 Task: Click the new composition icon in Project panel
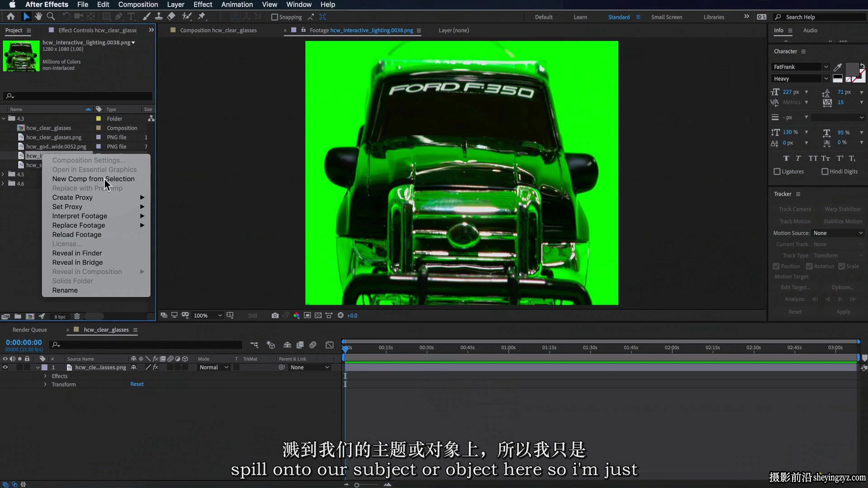pos(30,316)
